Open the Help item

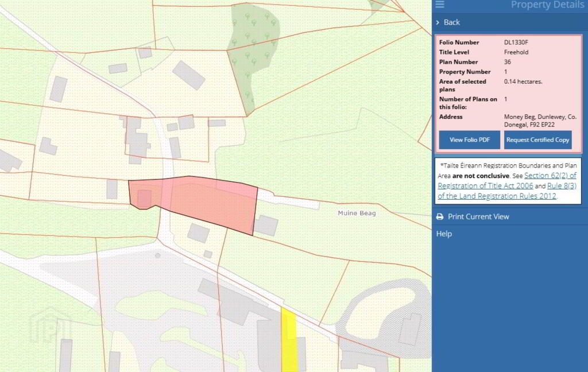click(444, 234)
